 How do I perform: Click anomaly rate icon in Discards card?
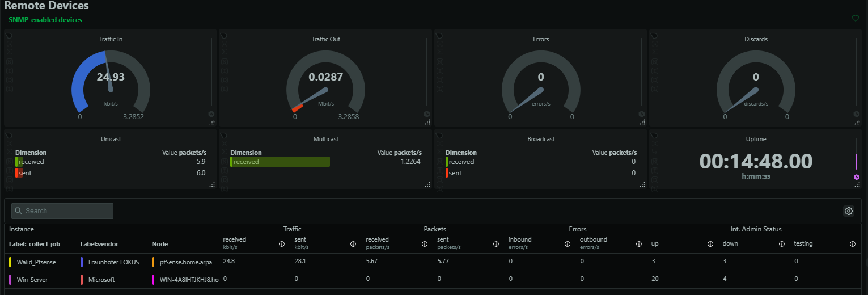pyautogui.click(x=857, y=113)
